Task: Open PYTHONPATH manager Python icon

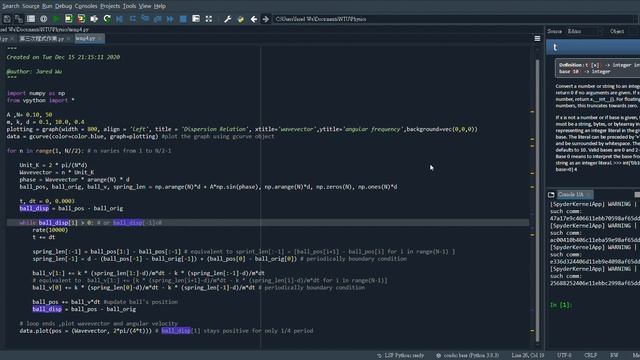Action: pos(240,19)
